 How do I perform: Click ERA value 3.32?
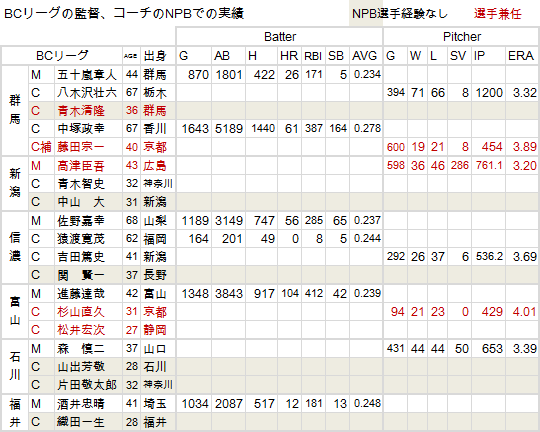click(525, 93)
